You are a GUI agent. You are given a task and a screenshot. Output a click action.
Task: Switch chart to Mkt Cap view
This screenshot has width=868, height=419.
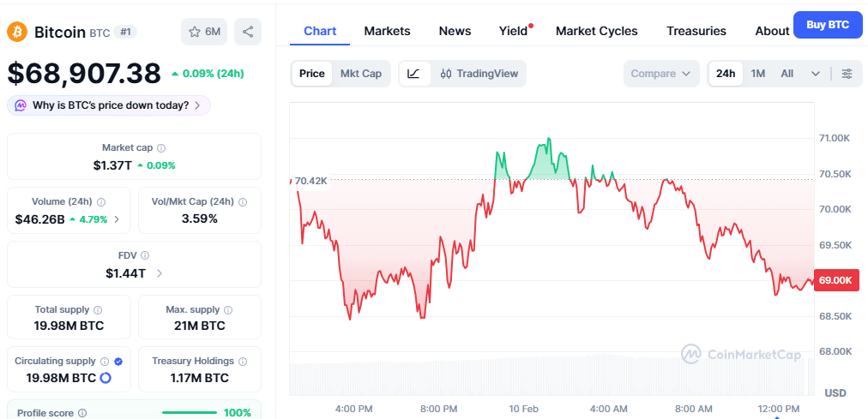tap(361, 74)
